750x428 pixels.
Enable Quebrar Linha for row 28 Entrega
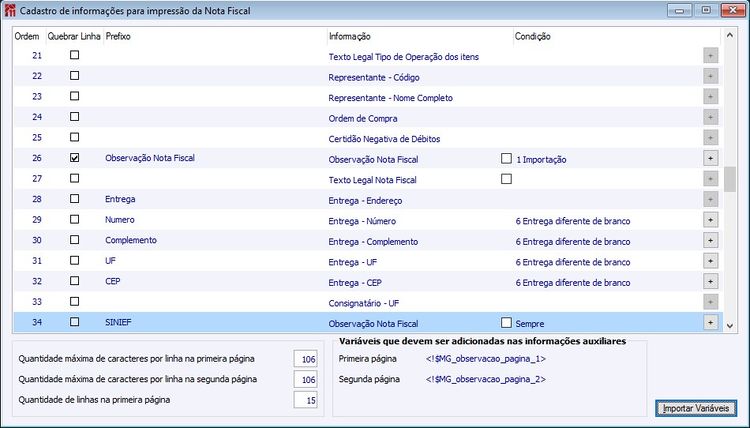(x=75, y=199)
